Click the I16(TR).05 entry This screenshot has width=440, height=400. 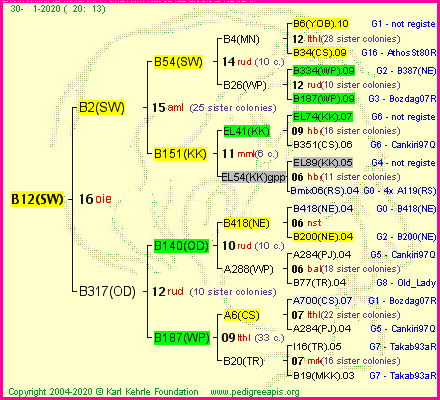pos(317,347)
